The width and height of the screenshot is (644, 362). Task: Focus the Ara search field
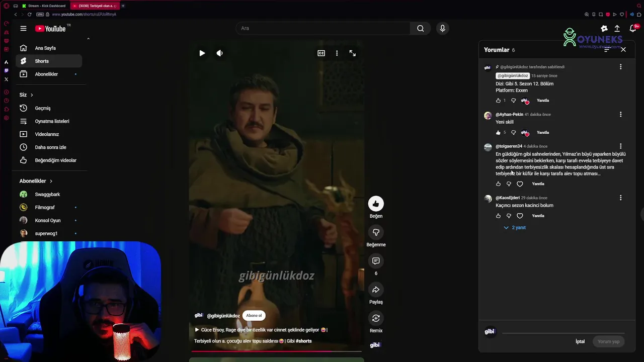coord(323,28)
